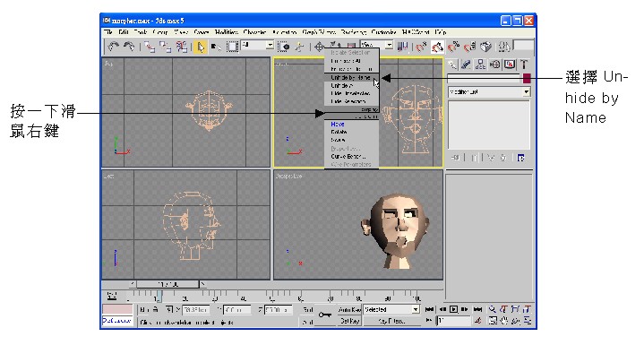This screenshot has height=345, width=644.
Task: Select the Zoom magnifier viewport tool
Action: tap(492, 309)
